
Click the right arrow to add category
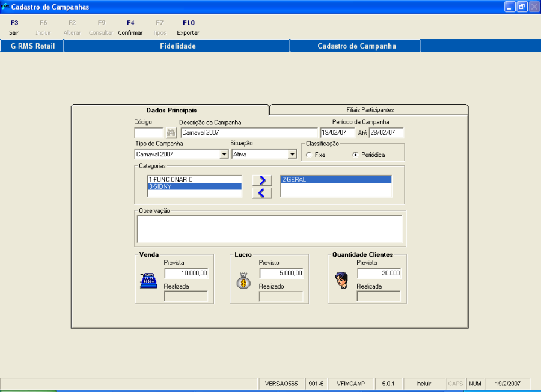261,180
